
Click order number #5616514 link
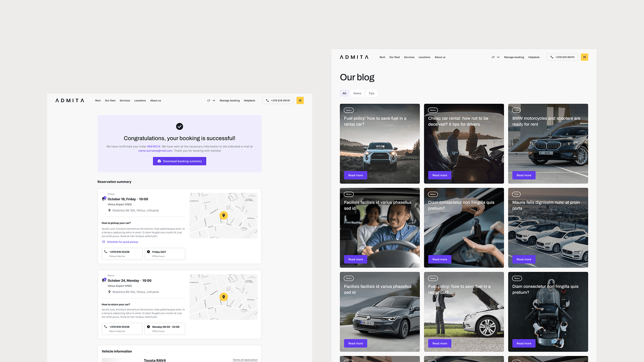coord(154,146)
